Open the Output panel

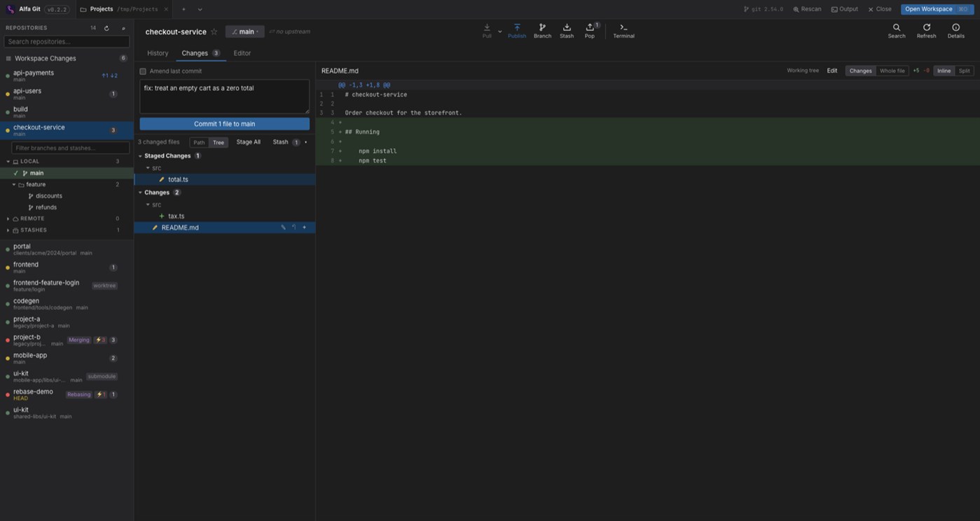pos(844,9)
